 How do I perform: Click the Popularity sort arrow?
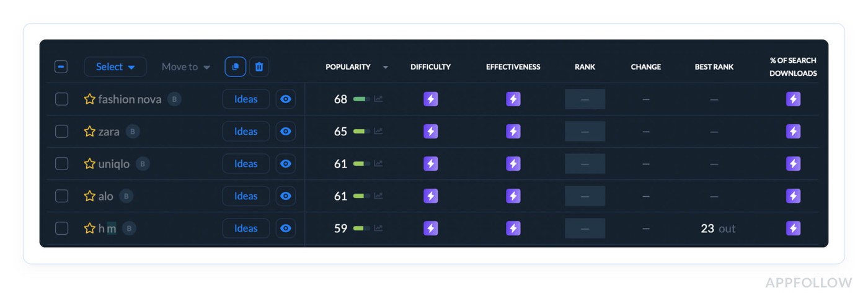[x=386, y=67]
